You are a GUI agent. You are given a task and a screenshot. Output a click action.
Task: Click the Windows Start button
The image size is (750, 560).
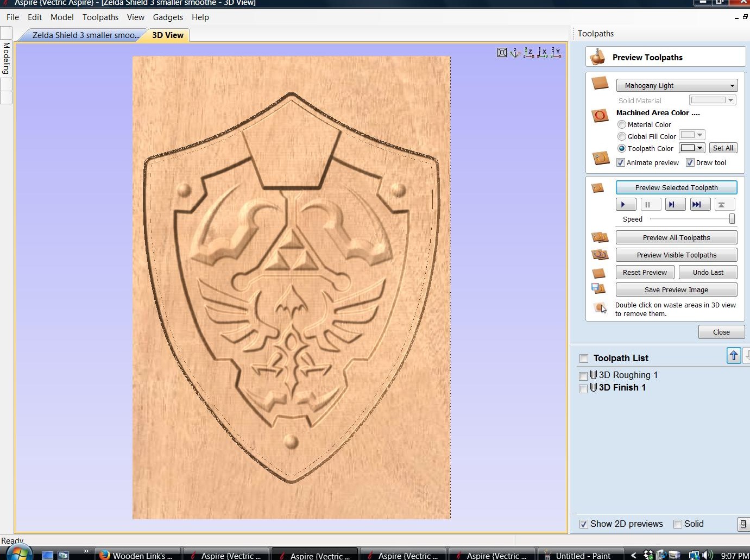tap(19, 553)
